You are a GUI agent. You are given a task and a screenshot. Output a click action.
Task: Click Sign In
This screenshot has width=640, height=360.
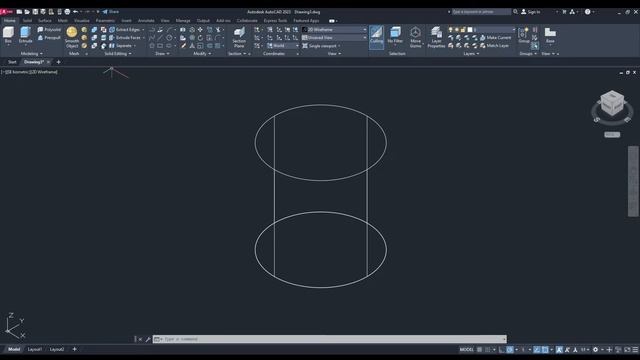[531, 12]
